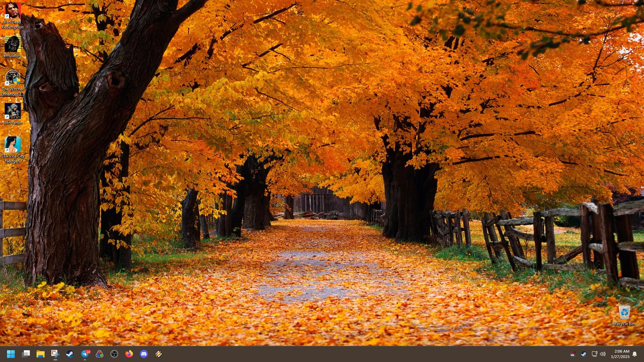Viewport: 644px width, 362px height.
Task: Open Telegram with 24 unread badge
Action: 85,354
